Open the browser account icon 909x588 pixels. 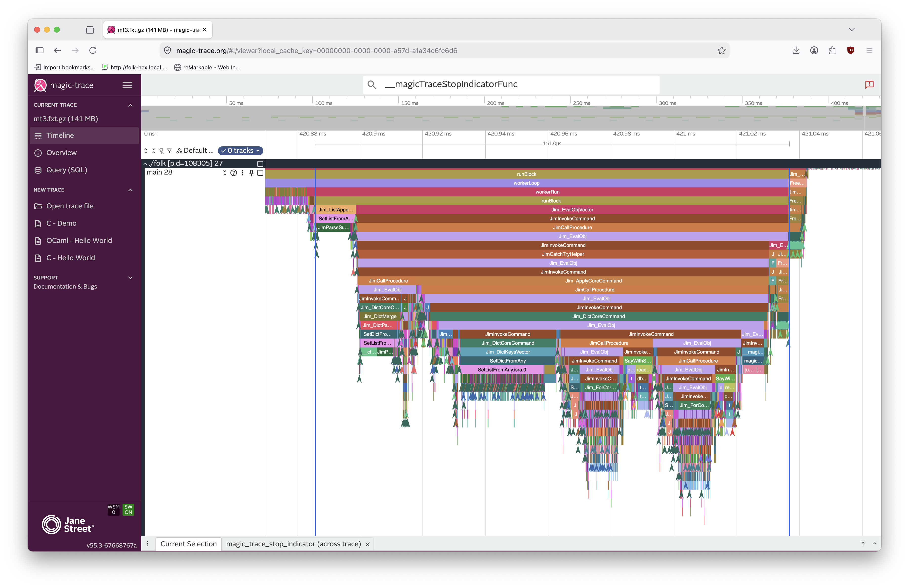point(814,50)
